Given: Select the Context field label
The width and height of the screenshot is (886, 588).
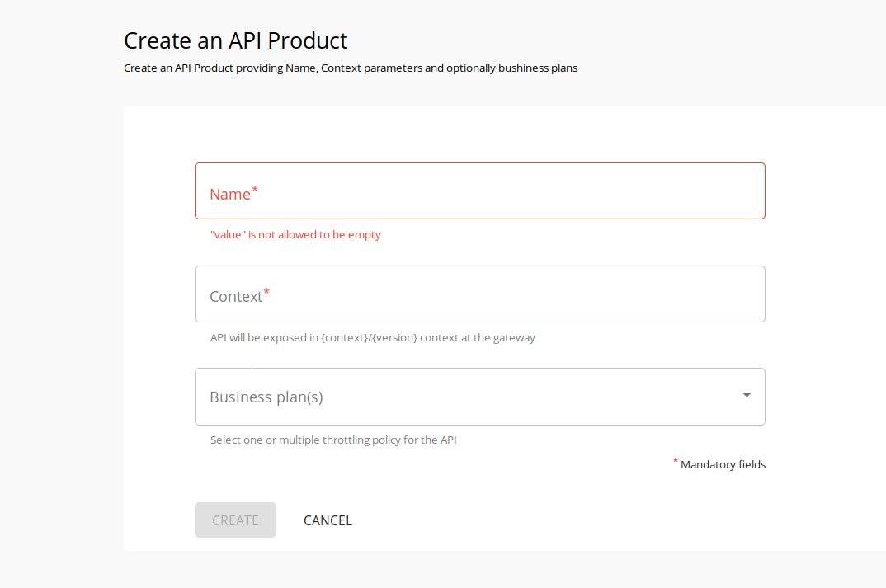Looking at the screenshot, I should click(235, 295).
